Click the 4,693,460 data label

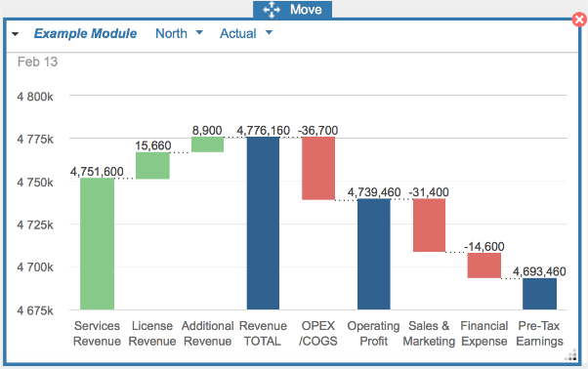(539, 271)
